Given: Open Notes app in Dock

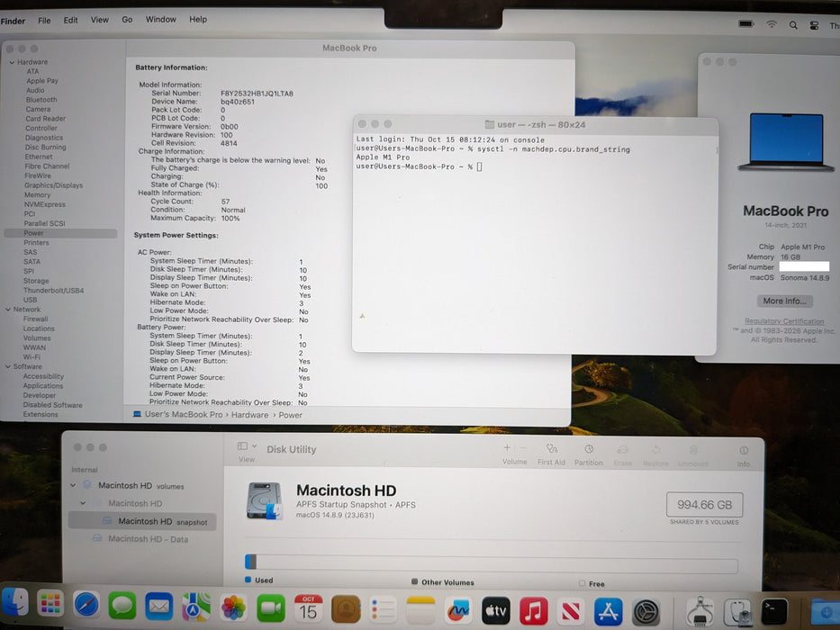Looking at the screenshot, I should tap(420, 610).
